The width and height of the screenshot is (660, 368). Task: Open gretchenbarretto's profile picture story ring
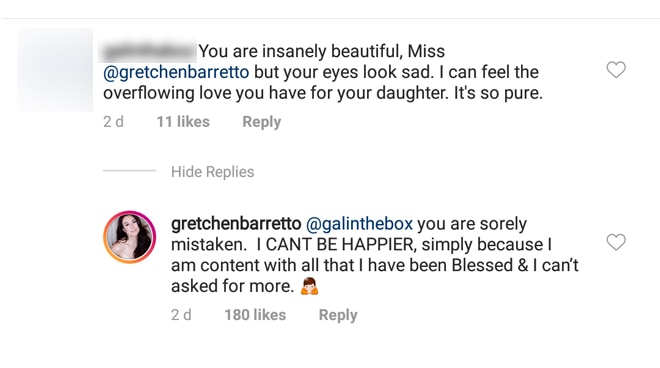point(130,237)
